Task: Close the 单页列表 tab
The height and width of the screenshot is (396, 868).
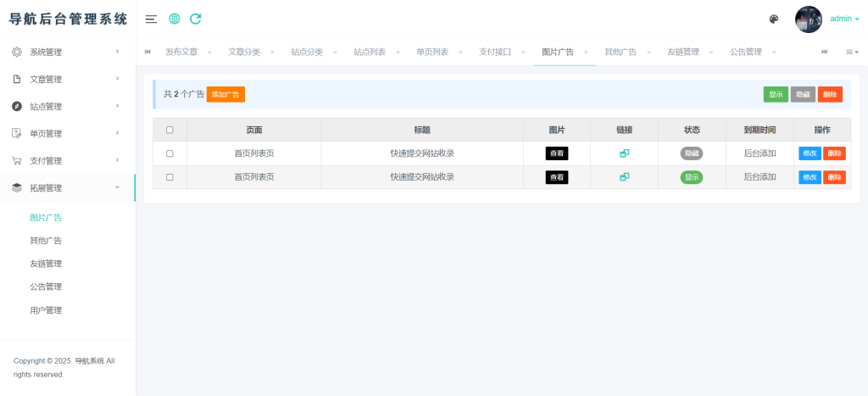Action: (460, 53)
